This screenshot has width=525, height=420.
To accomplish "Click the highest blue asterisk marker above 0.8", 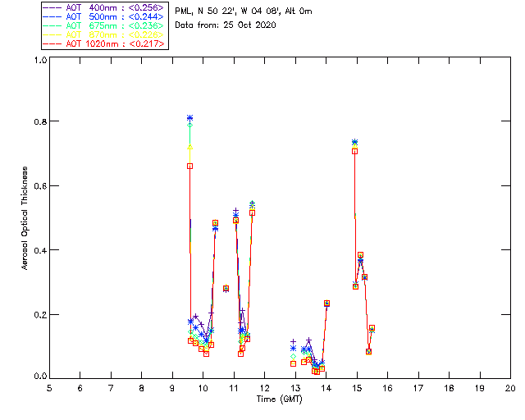I will [190, 118].
